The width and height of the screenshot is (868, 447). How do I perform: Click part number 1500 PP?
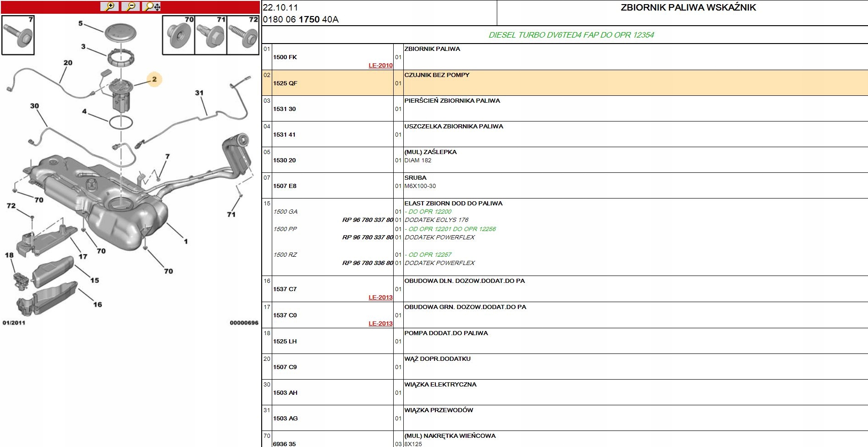(x=285, y=229)
